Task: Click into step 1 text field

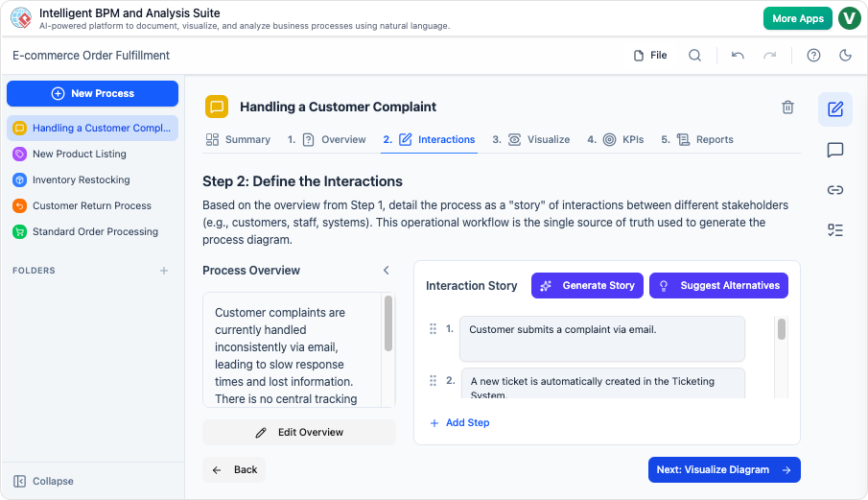Action: pyautogui.click(x=602, y=339)
